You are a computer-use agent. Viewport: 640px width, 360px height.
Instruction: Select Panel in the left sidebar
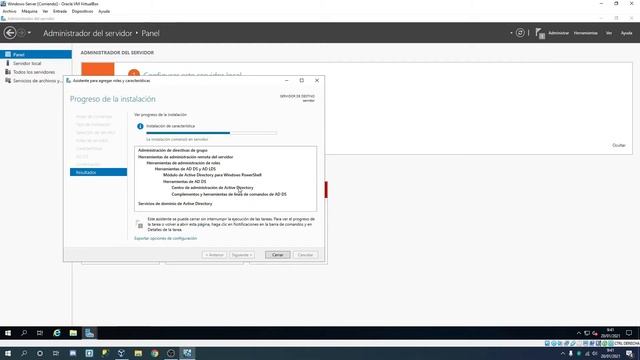(x=36, y=54)
